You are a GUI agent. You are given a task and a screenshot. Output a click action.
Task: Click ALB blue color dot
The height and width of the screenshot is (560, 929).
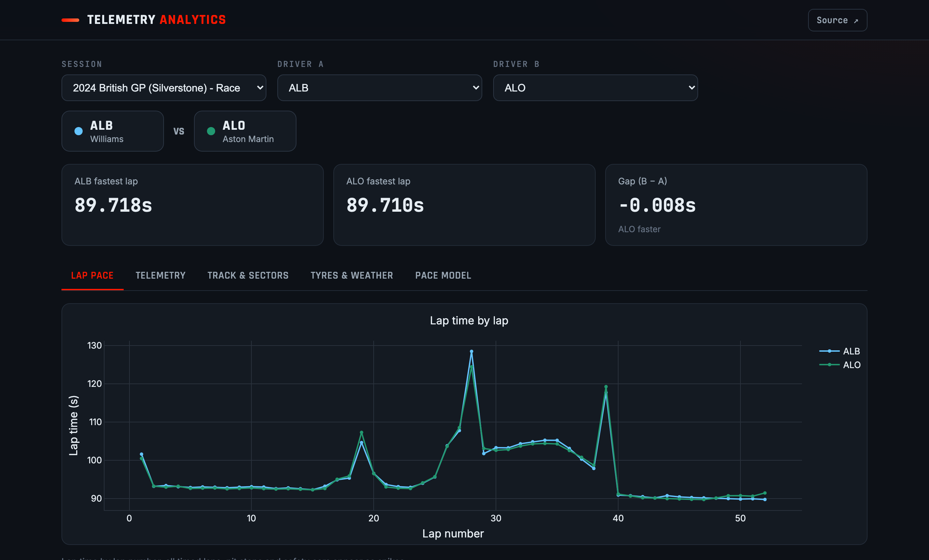tap(79, 131)
